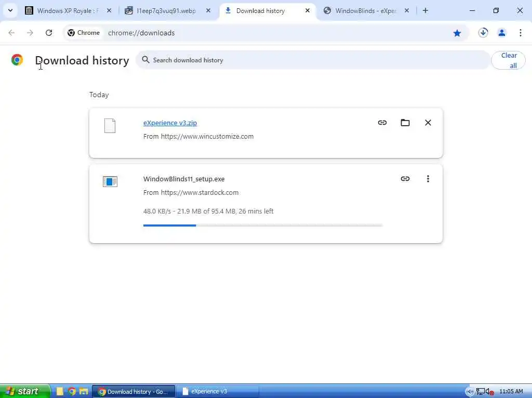Click the wincustomize.com source URL text
The height and width of the screenshot is (398, 532).
(207, 137)
